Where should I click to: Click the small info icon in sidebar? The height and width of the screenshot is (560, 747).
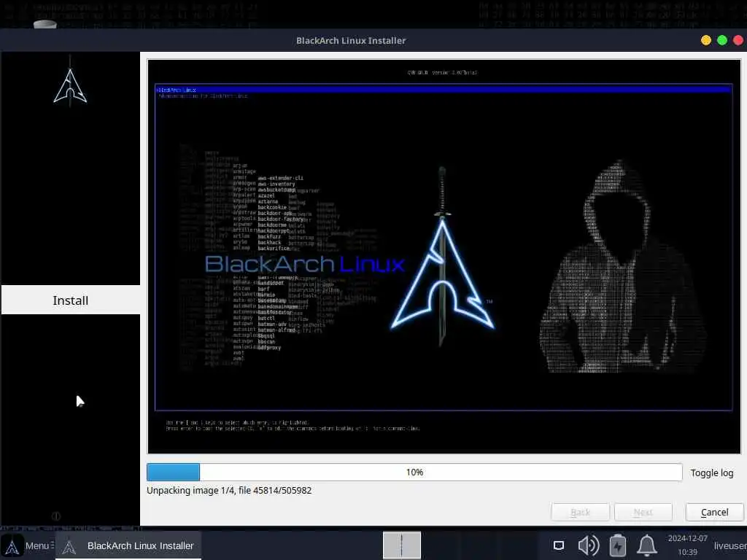click(55, 516)
